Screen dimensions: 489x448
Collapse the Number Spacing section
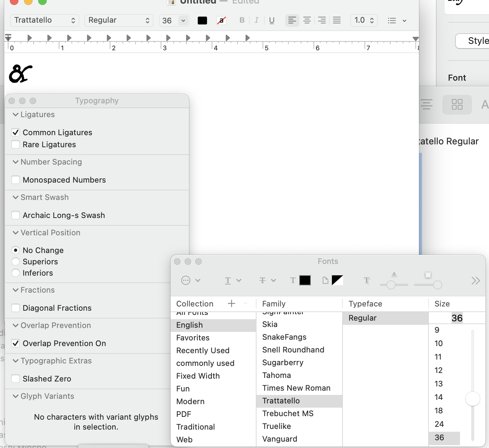(16, 162)
